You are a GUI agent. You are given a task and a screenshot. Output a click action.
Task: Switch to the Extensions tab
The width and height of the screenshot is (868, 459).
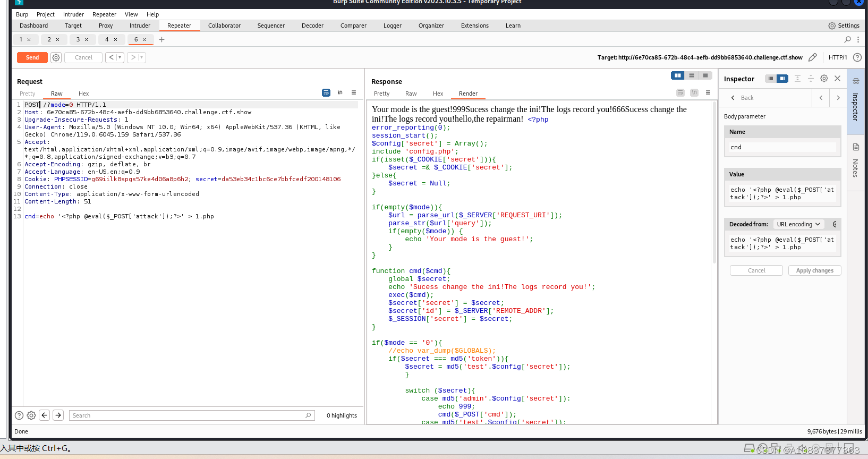474,25
